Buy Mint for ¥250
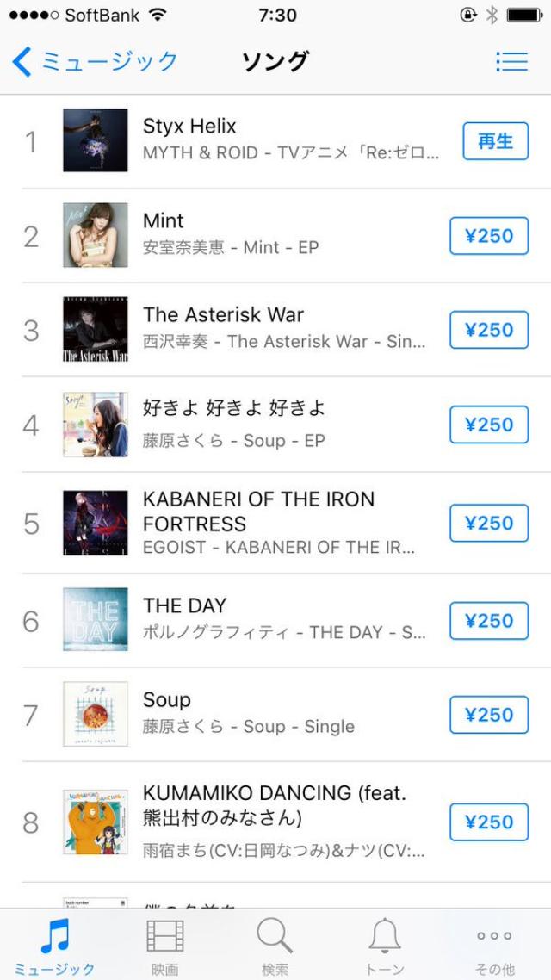The height and width of the screenshot is (980, 551). (x=488, y=236)
